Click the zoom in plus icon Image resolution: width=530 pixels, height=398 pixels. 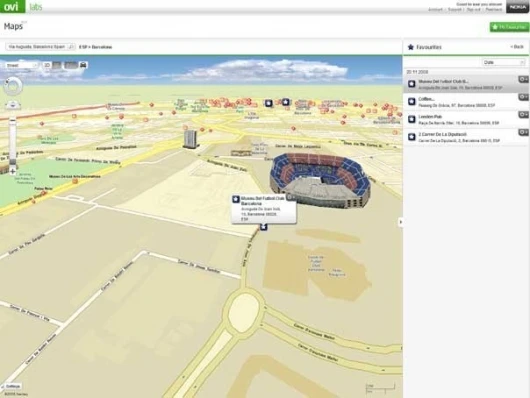point(13,171)
